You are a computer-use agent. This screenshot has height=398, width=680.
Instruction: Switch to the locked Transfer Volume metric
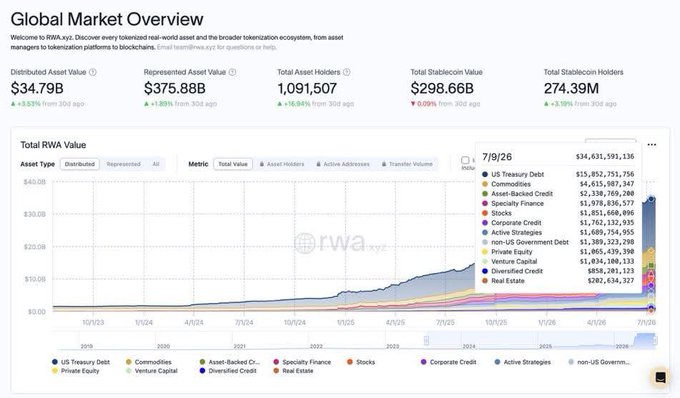pos(407,164)
